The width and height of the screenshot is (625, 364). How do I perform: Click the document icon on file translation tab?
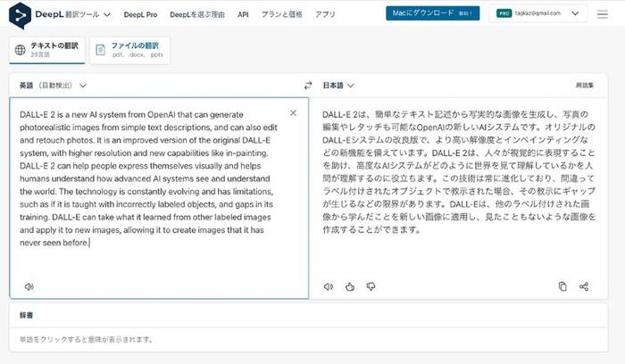tap(100, 50)
